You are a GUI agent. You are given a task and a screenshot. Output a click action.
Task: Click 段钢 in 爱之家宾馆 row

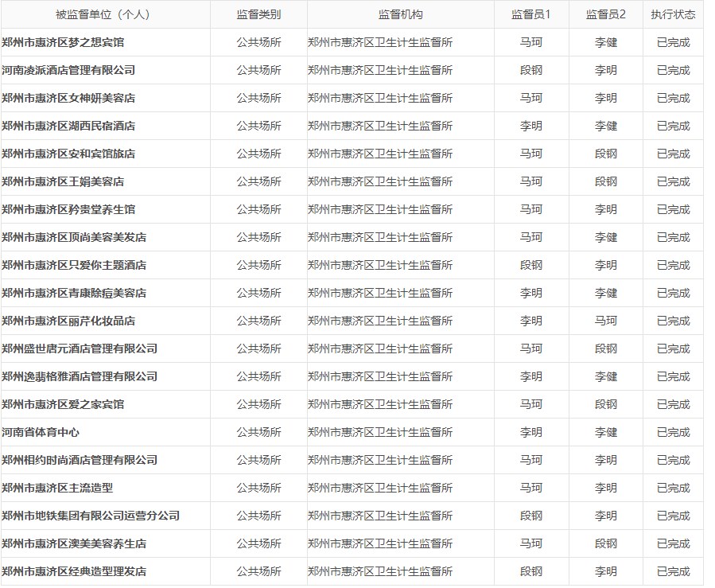click(605, 404)
